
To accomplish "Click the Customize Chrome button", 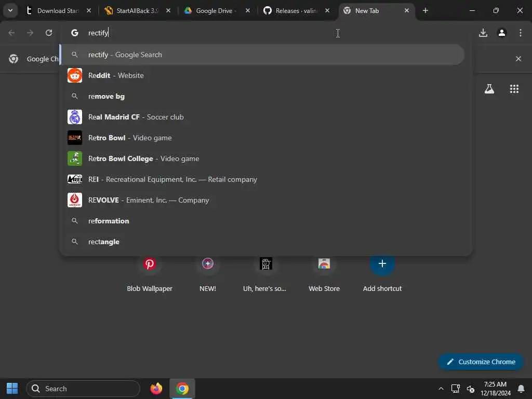I will 481,362.
